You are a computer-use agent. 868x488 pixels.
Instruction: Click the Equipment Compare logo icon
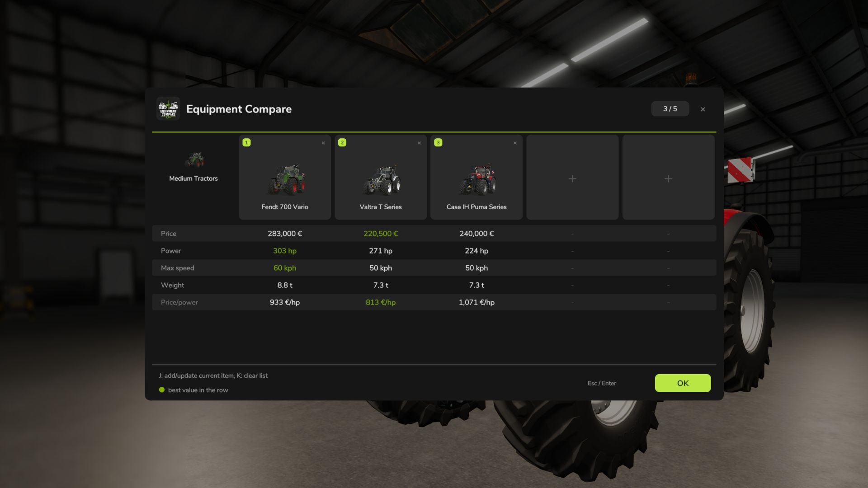pos(168,109)
